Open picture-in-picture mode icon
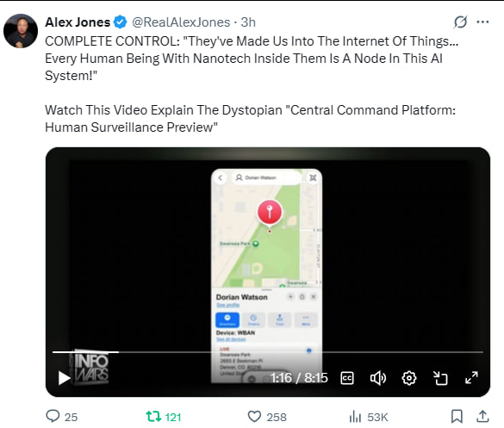 (440, 378)
